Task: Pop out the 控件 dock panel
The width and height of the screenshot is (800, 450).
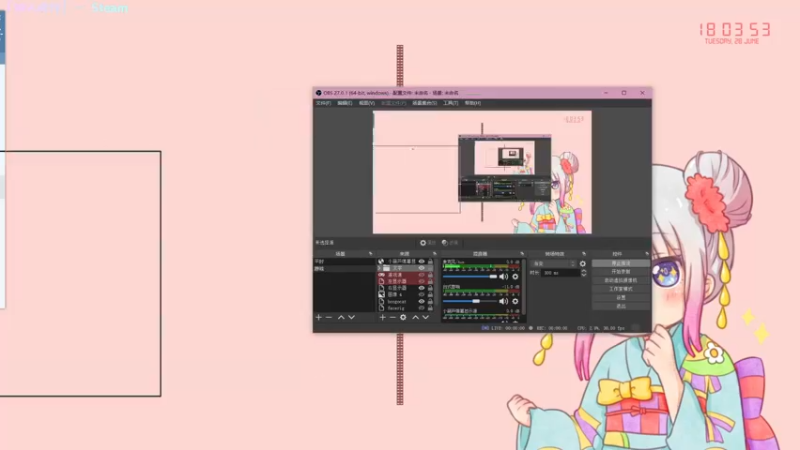Action: pyautogui.click(x=647, y=254)
